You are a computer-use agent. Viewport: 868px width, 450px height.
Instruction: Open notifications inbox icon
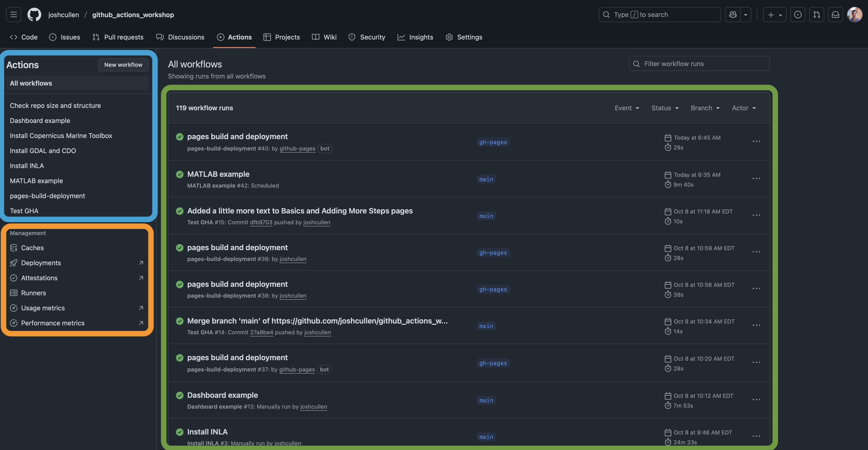pyautogui.click(x=835, y=15)
